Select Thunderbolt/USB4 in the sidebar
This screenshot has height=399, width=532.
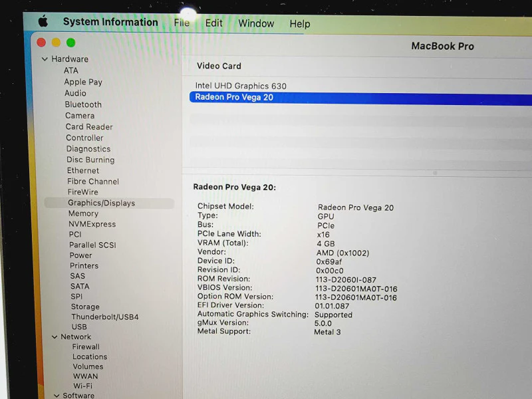tap(105, 317)
